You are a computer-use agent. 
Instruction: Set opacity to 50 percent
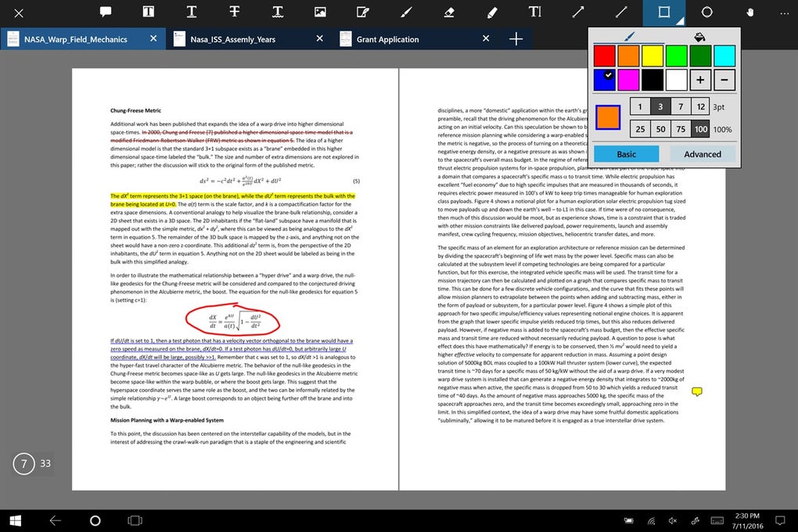pos(661,129)
